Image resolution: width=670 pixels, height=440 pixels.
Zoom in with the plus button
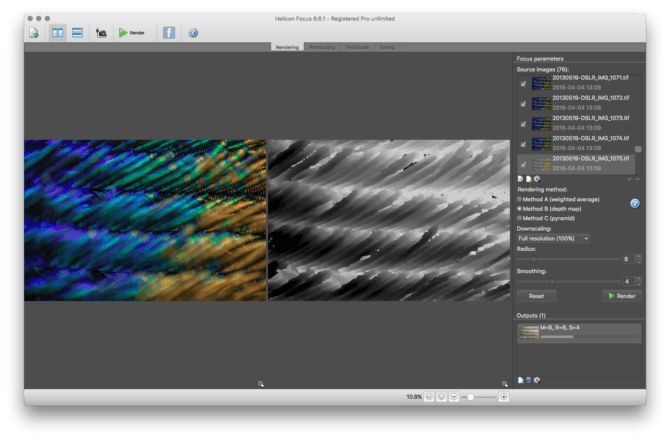pyautogui.click(x=504, y=397)
